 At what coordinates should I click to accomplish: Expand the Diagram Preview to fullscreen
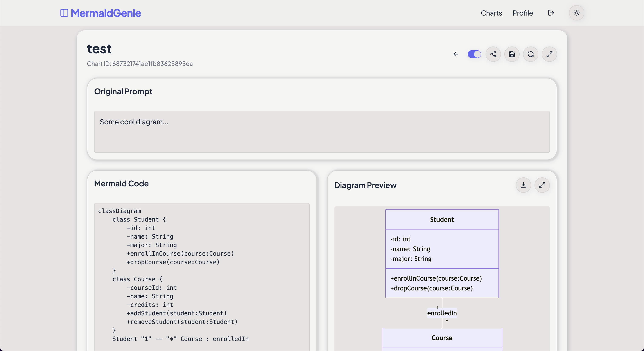(x=542, y=185)
